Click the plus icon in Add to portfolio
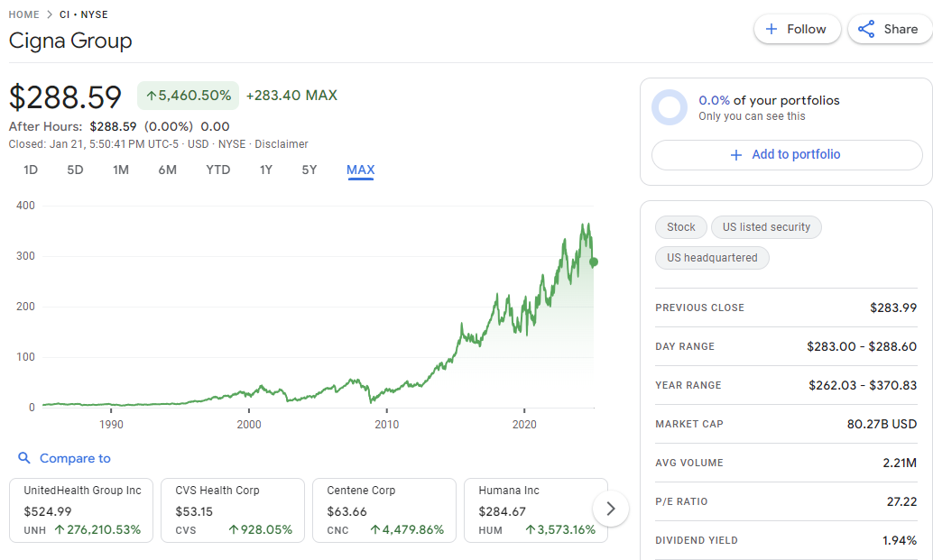Viewport: 933px width, 560px height. click(736, 155)
